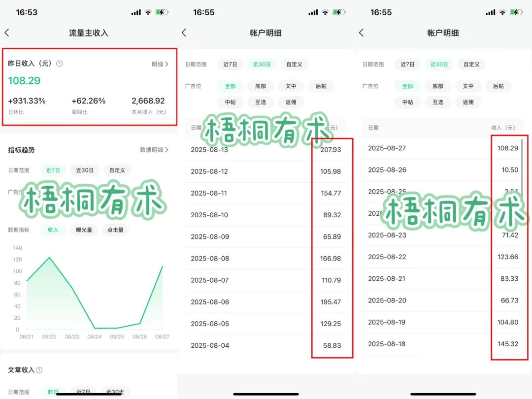Select the 曝光量 metric chip
This screenshot has width=532, height=399.
click(x=83, y=230)
